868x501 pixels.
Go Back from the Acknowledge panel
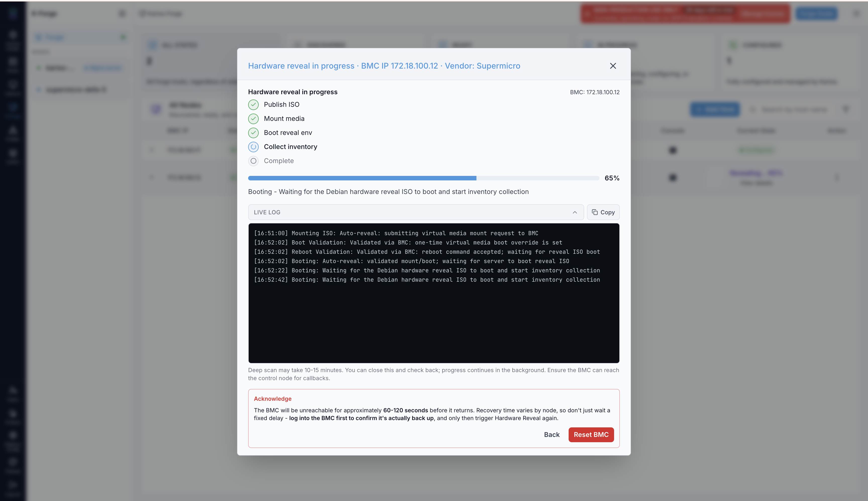tap(552, 435)
